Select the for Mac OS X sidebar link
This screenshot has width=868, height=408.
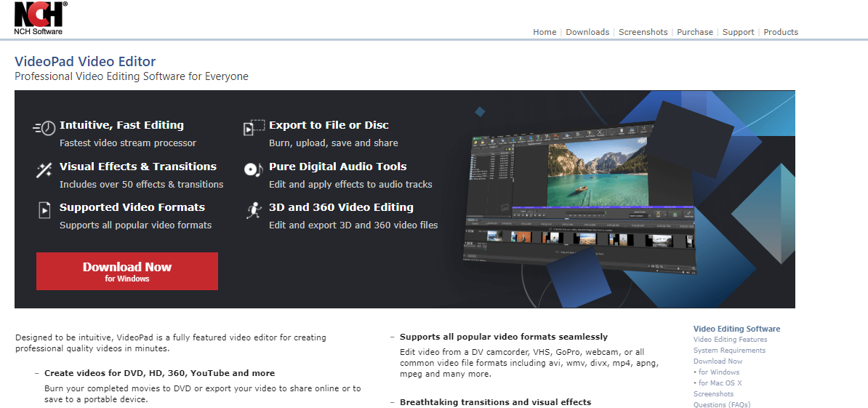pyautogui.click(x=720, y=383)
